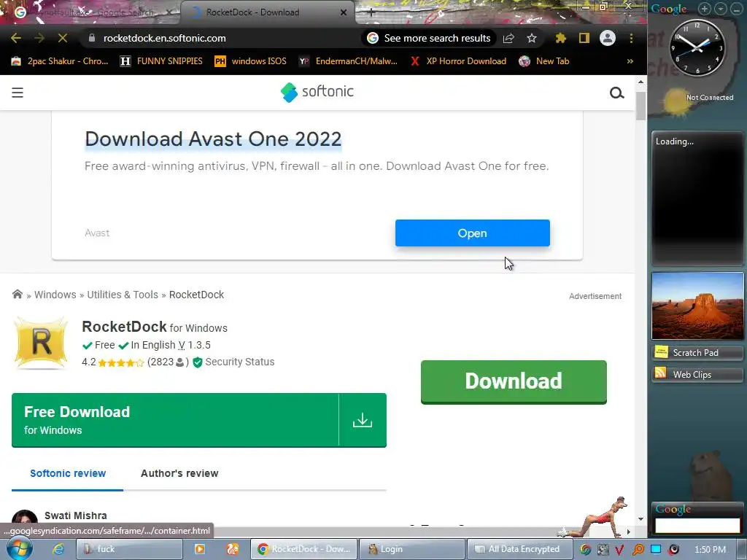Open the EndermanCH/Malw... bookmark

(x=348, y=61)
